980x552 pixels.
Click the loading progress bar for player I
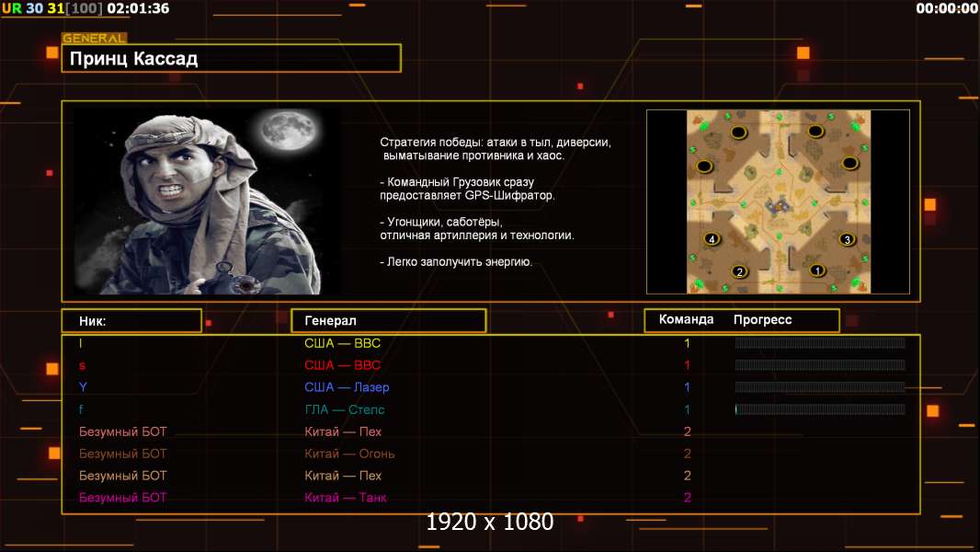pos(820,342)
